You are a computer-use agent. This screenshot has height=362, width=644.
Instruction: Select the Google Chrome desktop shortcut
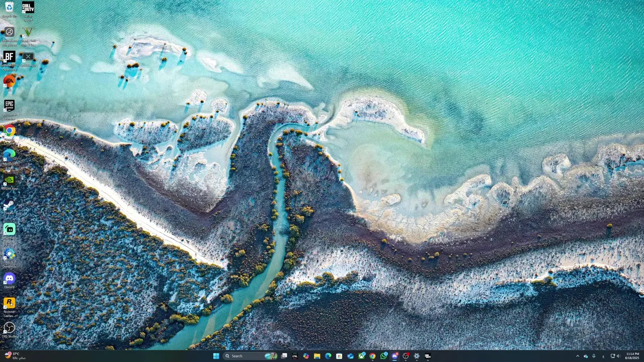coord(9,133)
